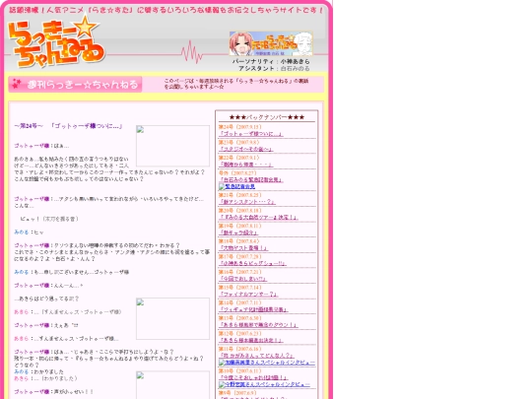
Task: Open the 第22号 (2007.9.1) back number link
Action: tap(245, 165)
